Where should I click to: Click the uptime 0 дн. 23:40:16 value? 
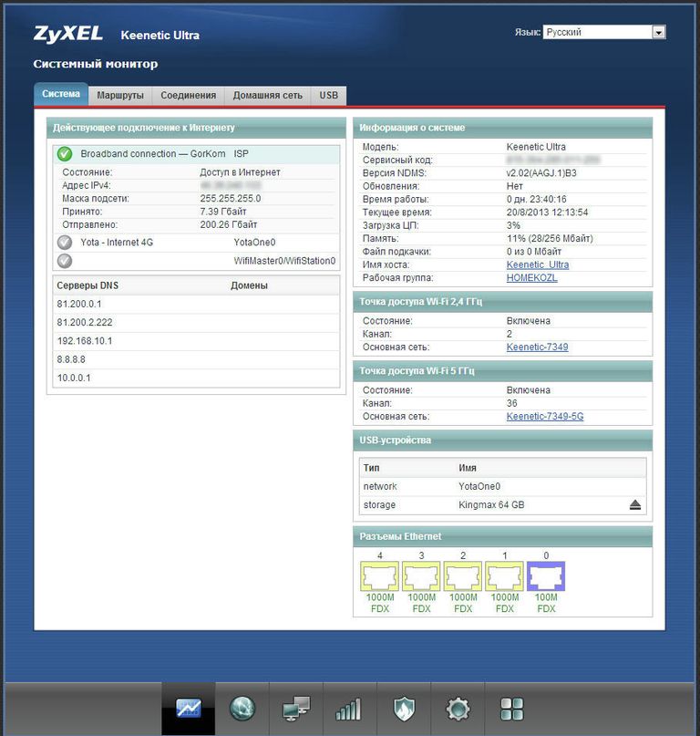(x=536, y=199)
